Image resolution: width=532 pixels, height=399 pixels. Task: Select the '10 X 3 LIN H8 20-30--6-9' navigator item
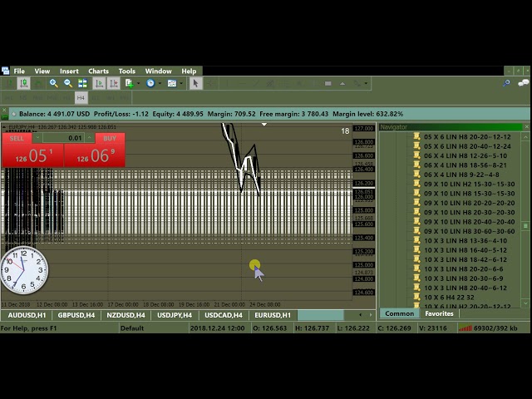(463, 278)
